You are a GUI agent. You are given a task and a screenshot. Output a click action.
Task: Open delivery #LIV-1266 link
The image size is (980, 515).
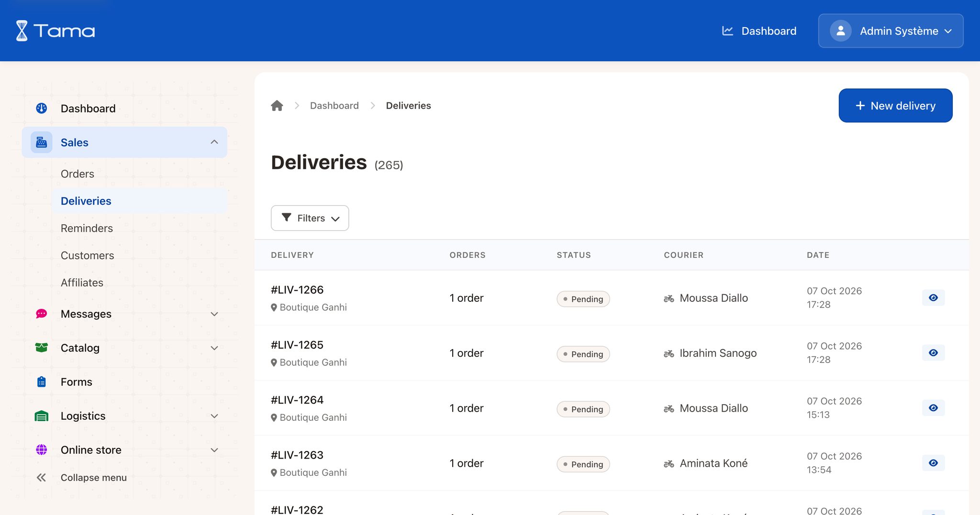[x=297, y=290]
